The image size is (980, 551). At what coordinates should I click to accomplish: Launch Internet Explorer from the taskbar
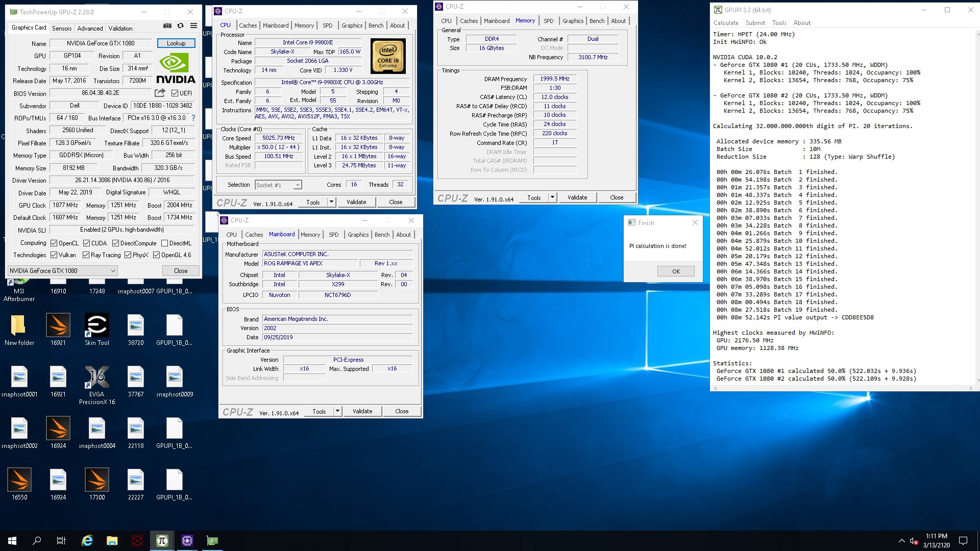pyautogui.click(x=87, y=541)
